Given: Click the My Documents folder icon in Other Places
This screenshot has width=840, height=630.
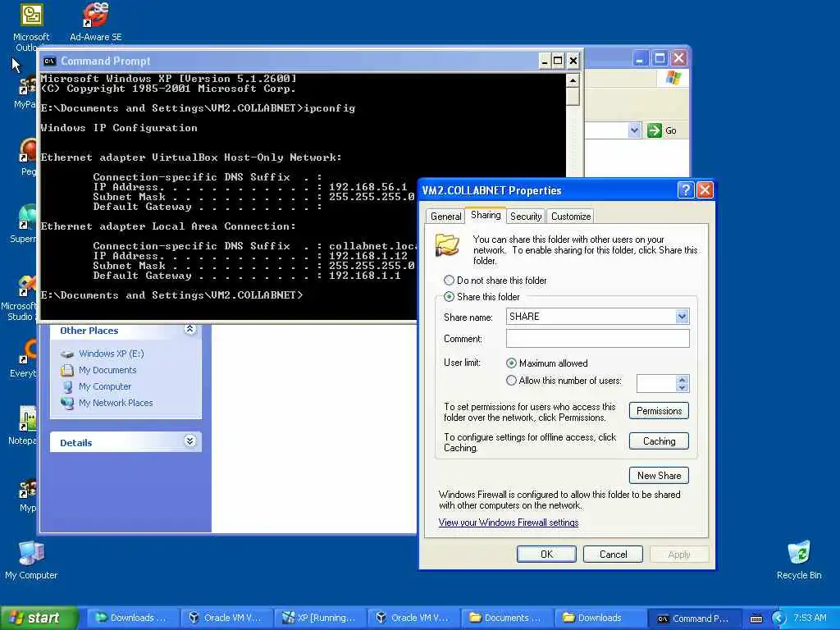Looking at the screenshot, I should point(67,370).
